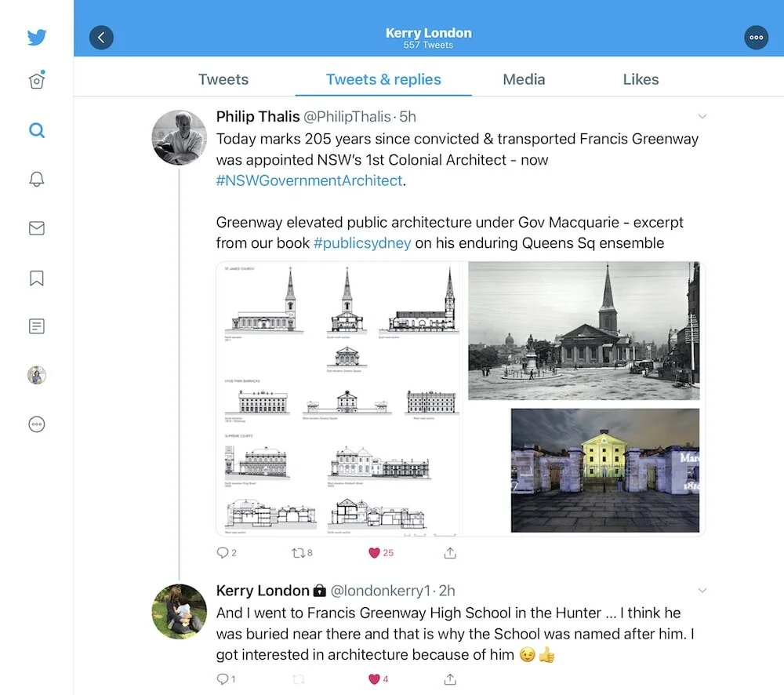
Task: Expand Philip Thalis's tweet options chevron
Action: tap(702, 116)
